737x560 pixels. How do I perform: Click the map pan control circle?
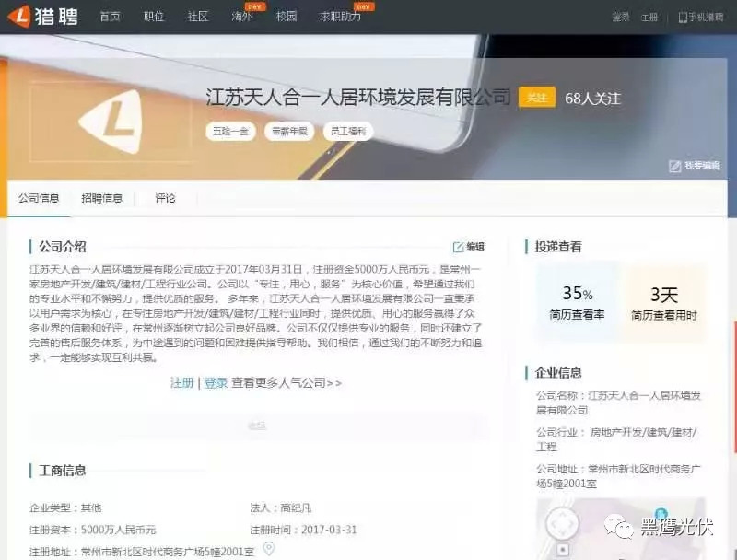(562, 523)
